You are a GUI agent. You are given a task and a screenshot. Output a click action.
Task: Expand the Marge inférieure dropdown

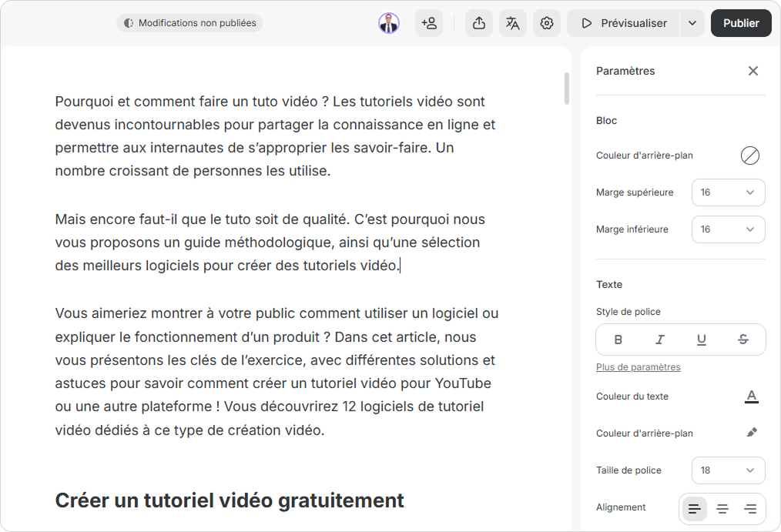tap(728, 229)
